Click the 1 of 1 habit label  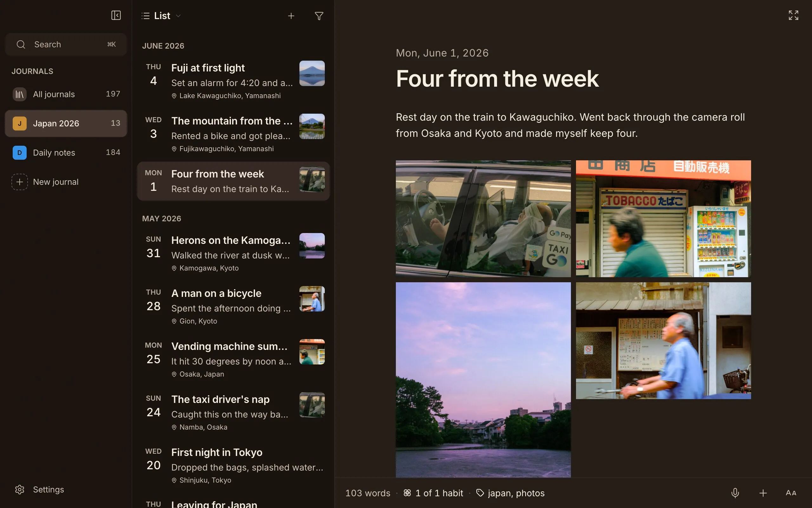439,493
